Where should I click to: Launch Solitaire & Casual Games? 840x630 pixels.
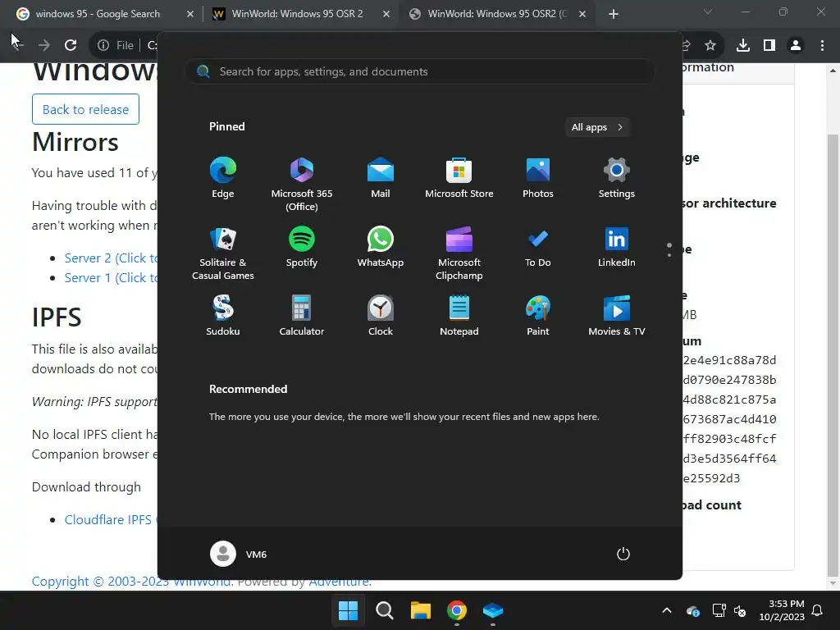click(x=223, y=253)
